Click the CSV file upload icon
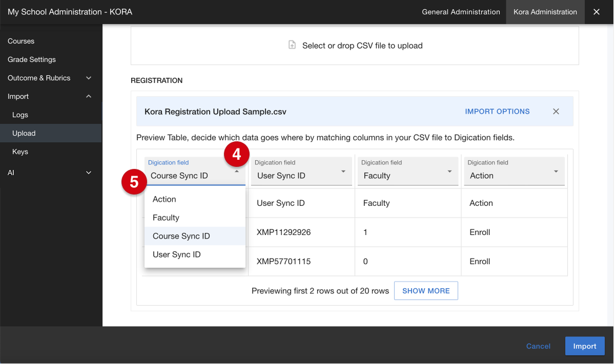 292,46
